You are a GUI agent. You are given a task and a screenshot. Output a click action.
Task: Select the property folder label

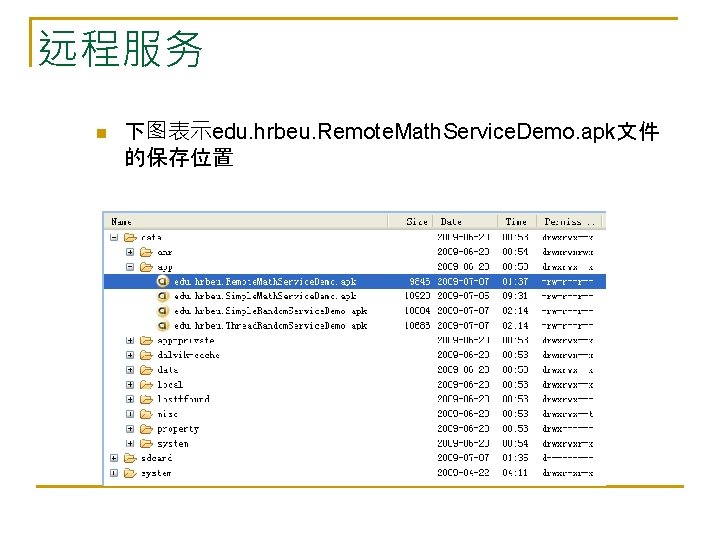click(178, 429)
